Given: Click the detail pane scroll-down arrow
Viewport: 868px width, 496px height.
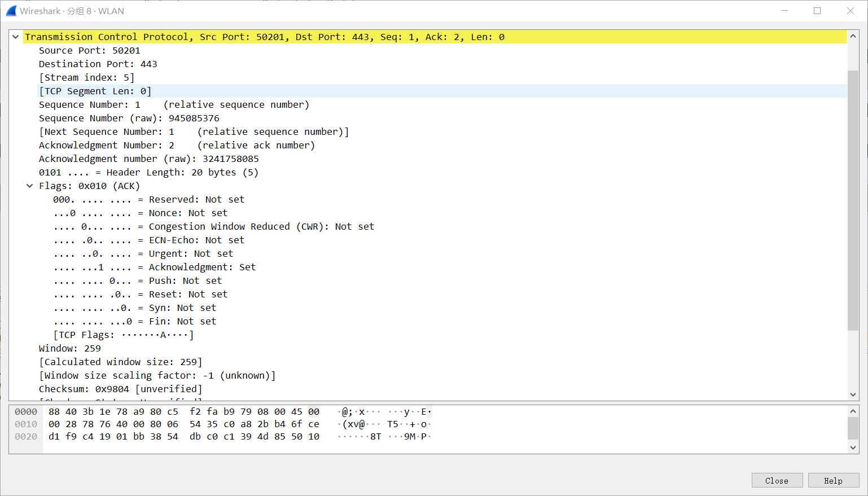Looking at the screenshot, I should [853, 395].
